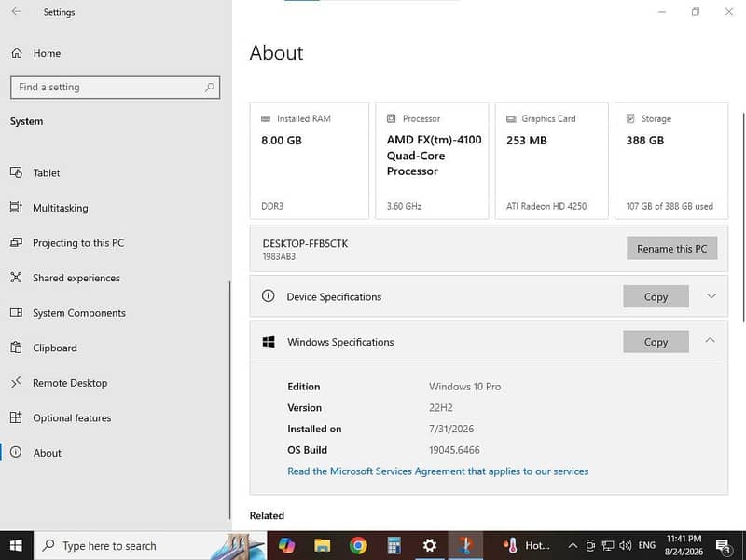This screenshot has height=560, width=746.
Task: Open the Home settings page
Action: pos(47,53)
